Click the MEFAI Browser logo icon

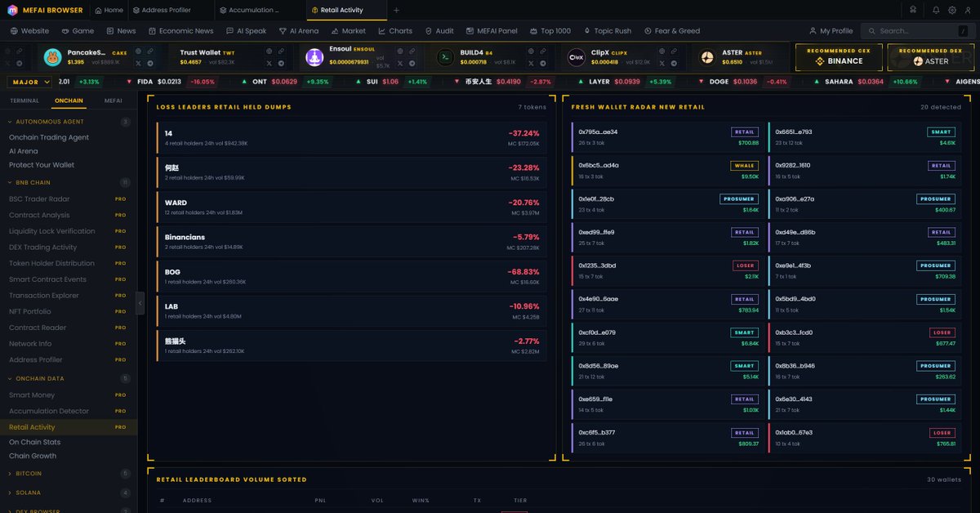(x=14, y=10)
